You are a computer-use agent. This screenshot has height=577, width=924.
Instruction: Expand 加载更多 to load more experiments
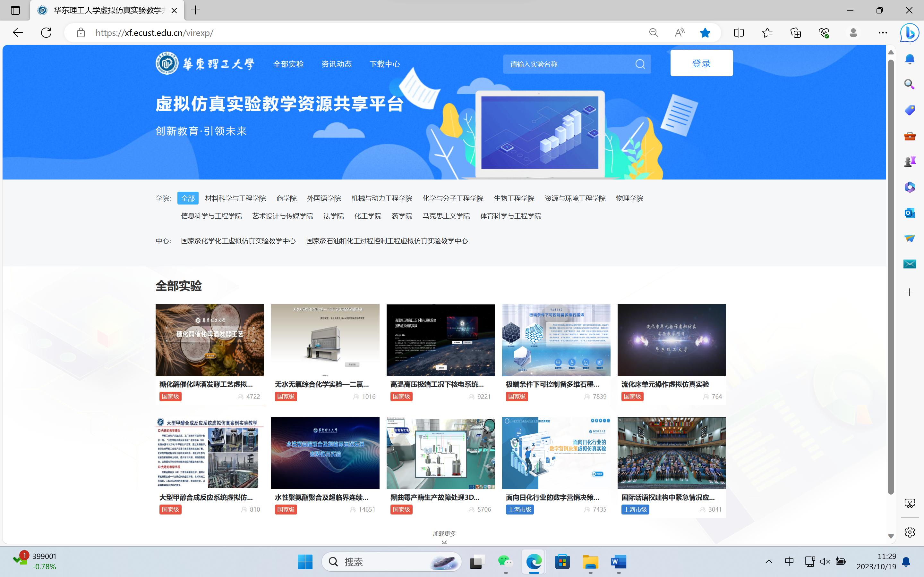444,533
